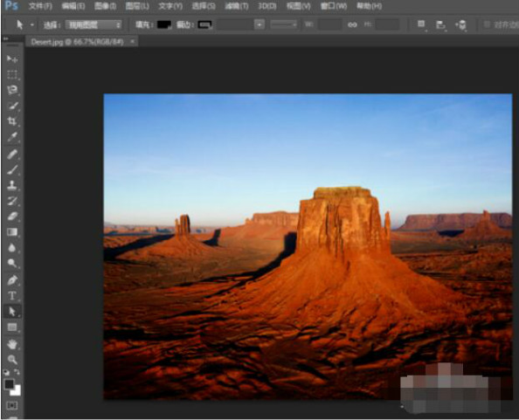This screenshot has width=519, height=420.
Task: Select the Zoom tool in toolbox
Action: (x=12, y=360)
